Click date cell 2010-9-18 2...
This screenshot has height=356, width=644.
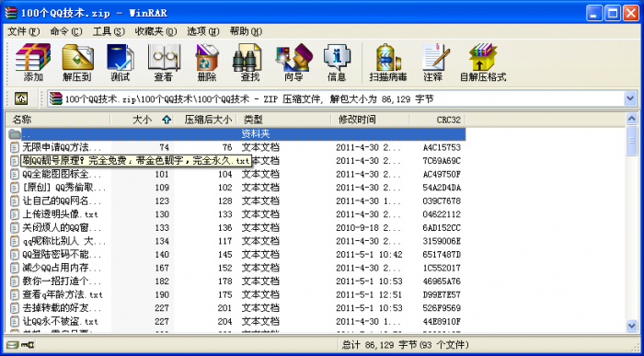coord(368,227)
